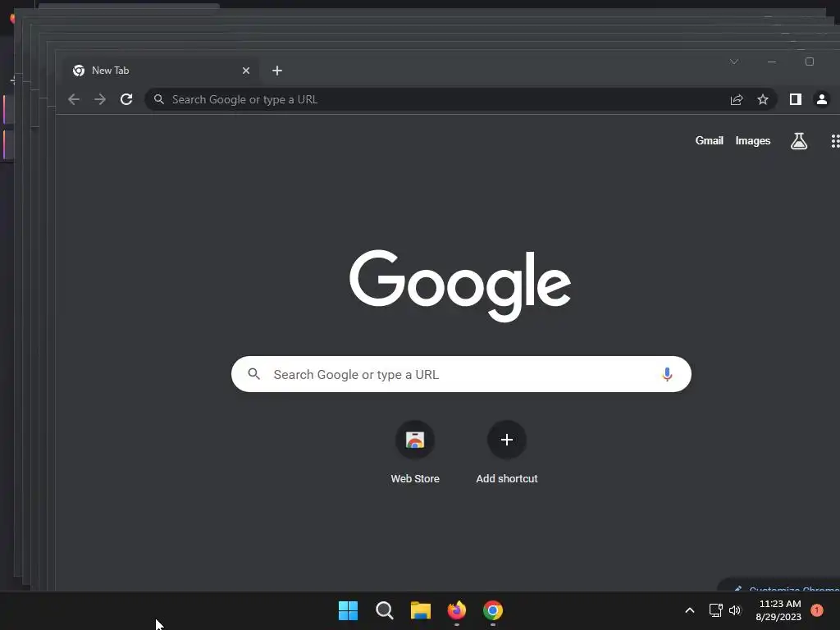The image size is (840, 630).
Task: Open the Windows Start menu
Action: coord(348,610)
